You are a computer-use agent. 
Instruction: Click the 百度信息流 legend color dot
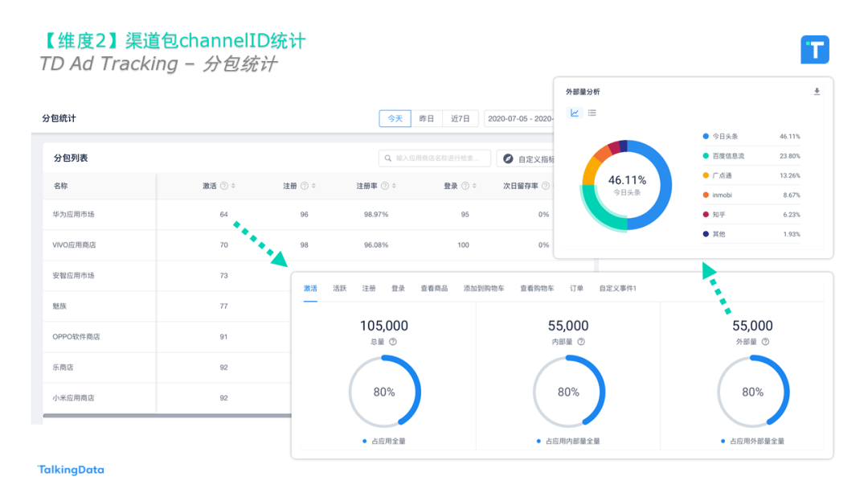coord(706,156)
